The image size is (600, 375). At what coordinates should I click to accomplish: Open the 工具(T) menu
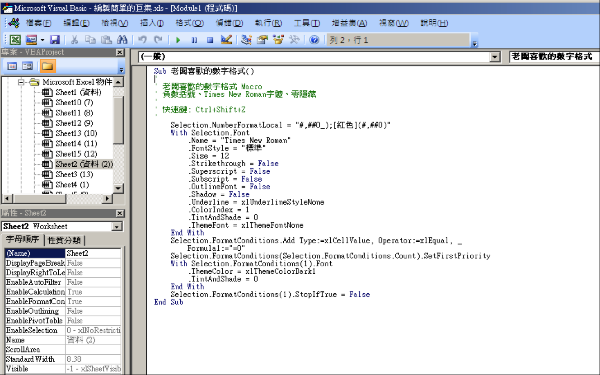[307, 23]
